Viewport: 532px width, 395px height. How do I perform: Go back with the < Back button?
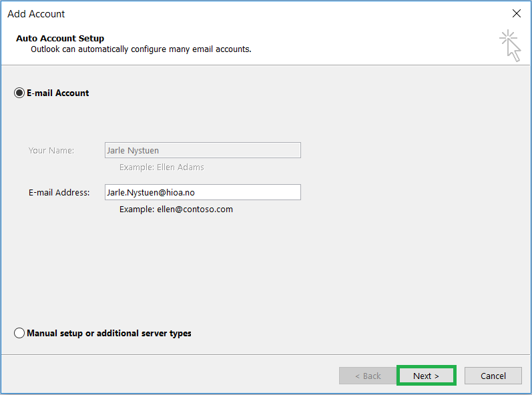click(368, 376)
